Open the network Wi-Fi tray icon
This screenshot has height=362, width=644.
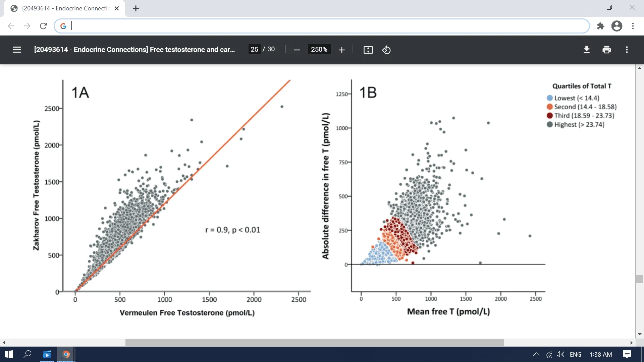[x=549, y=354]
